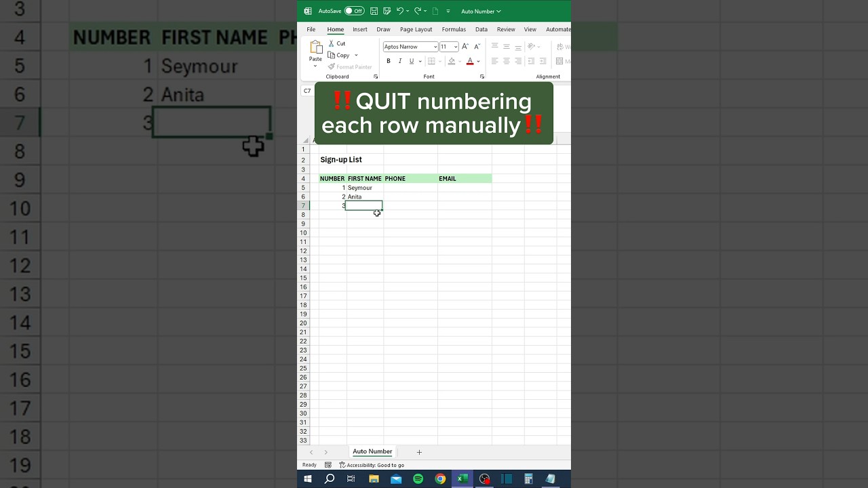Decrease font size
This screenshot has height=488, width=868.
[477, 47]
